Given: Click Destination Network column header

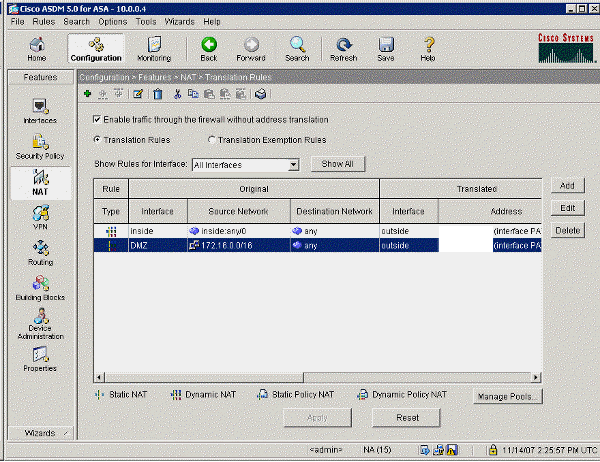Looking at the screenshot, I should coord(335,211).
